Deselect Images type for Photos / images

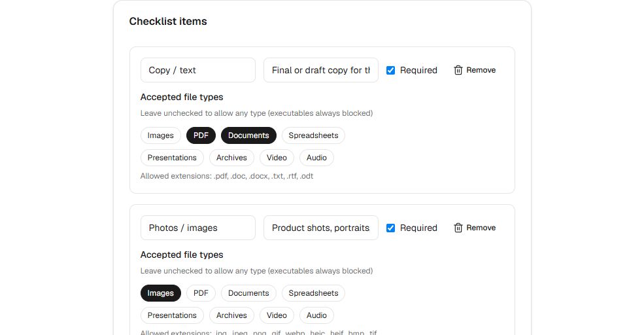pos(161,293)
